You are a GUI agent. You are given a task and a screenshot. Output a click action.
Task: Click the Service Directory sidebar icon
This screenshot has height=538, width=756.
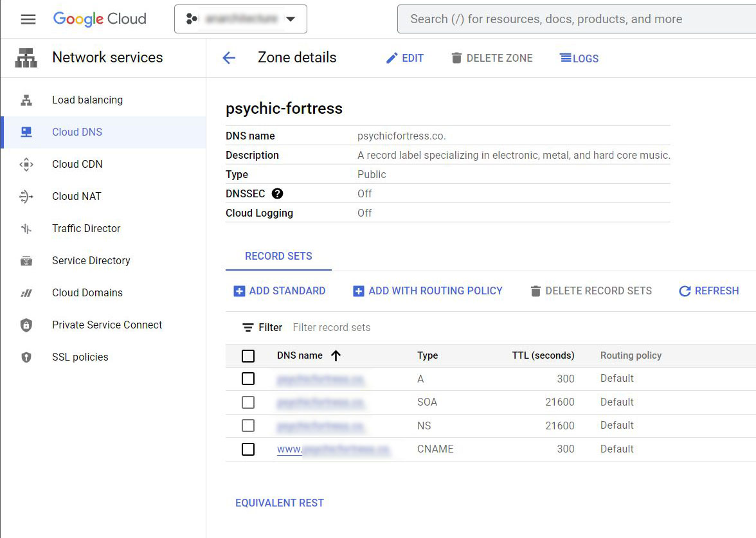(26, 261)
